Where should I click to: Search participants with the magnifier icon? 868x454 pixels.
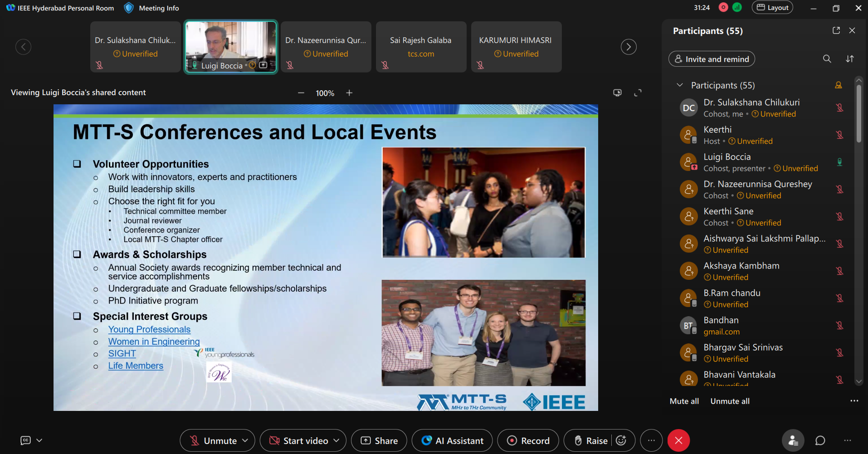pos(827,59)
